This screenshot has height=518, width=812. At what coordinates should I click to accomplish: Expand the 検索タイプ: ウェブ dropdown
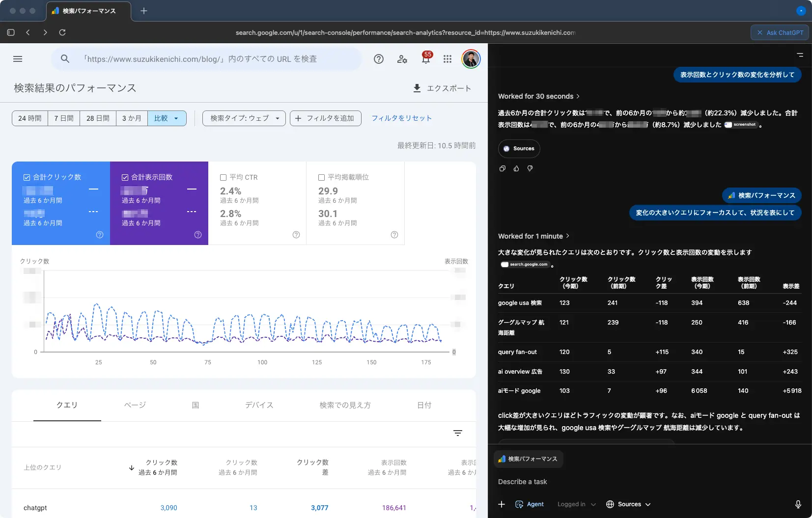pos(244,118)
